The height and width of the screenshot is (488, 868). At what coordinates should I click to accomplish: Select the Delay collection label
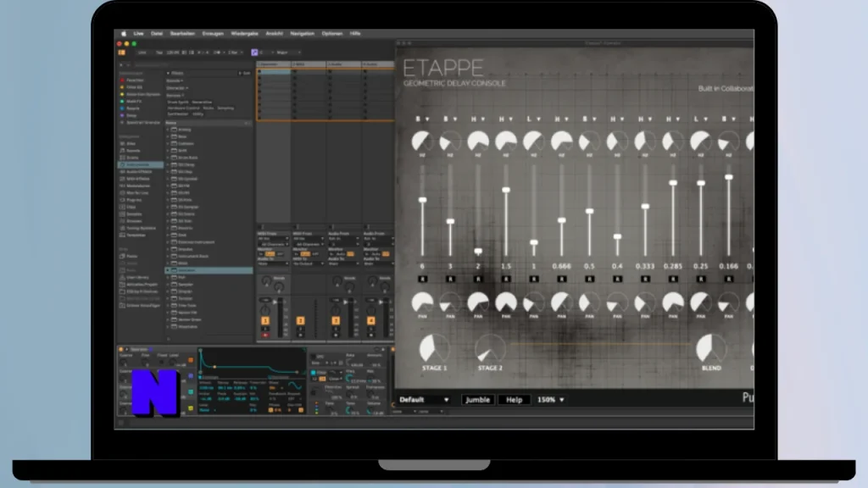coord(131,115)
